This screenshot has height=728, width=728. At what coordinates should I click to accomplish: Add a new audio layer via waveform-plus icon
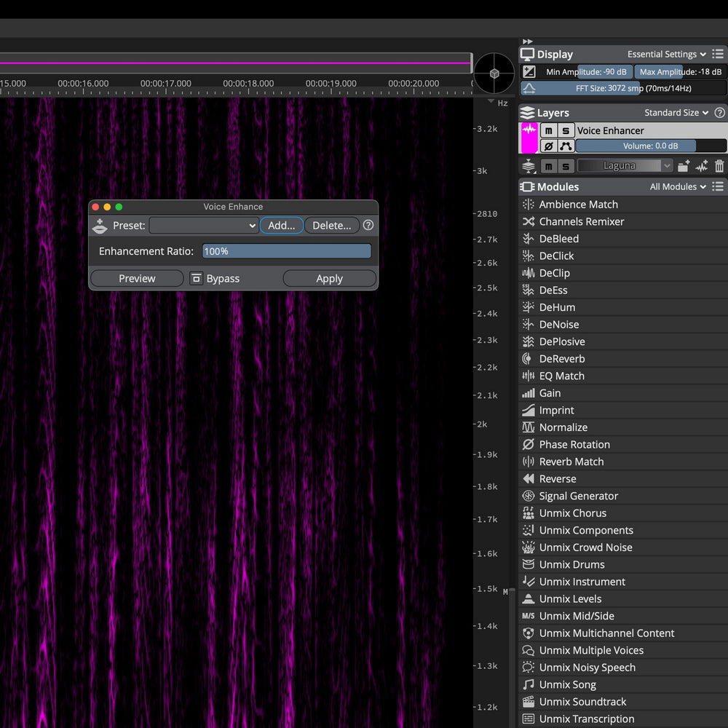702,166
